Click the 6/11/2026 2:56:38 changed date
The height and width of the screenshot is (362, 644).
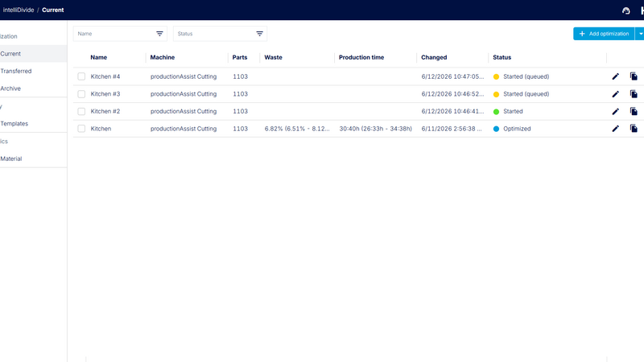coord(452,129)
